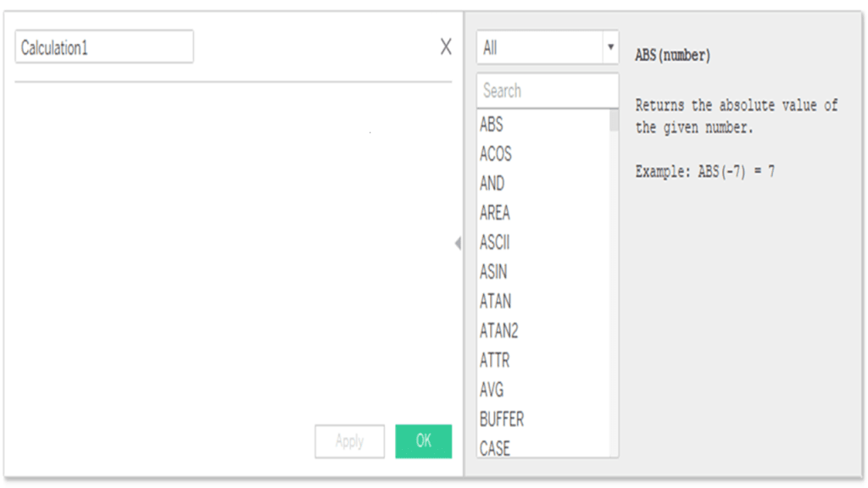This screenshot has height=488, width=868.
Task: Select the ASCII function
Action: (495, 243)
